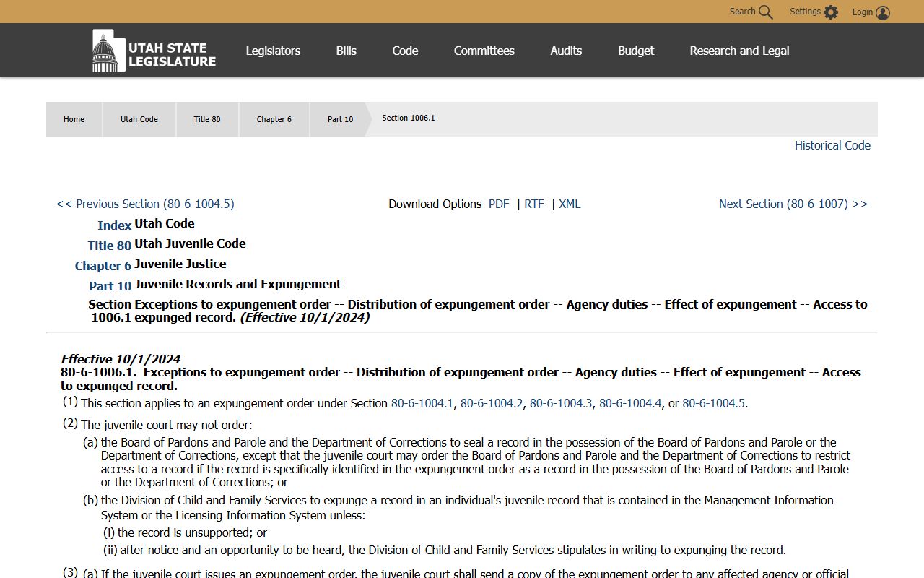Click "(i) the record is unsupported; or"
The height and width of the screenshot is (578, 924).
point(185,532)
